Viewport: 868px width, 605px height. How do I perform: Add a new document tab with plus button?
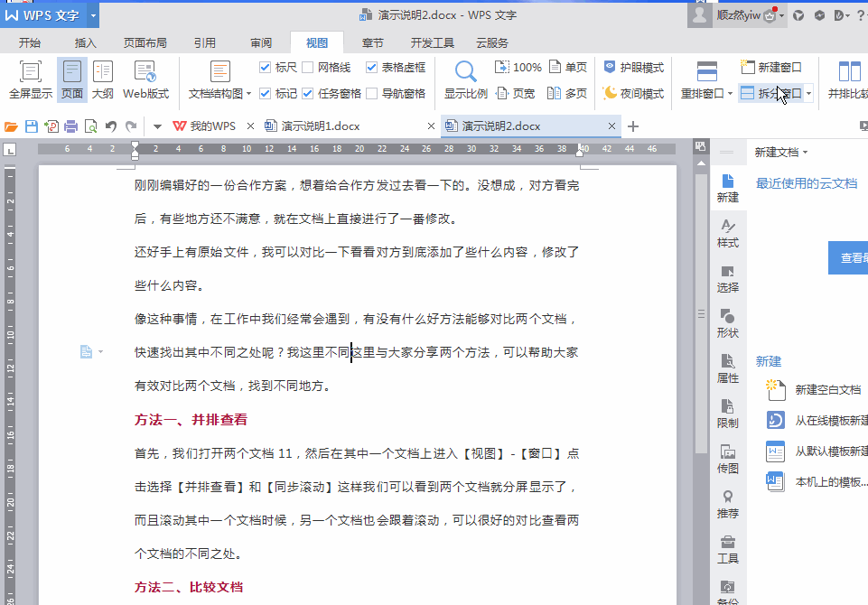[633, 126]
